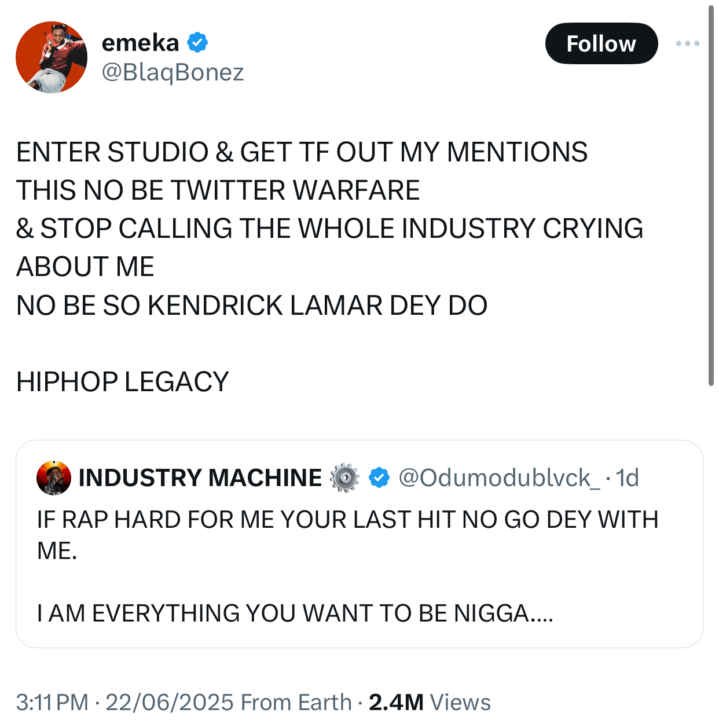Click the blue verified badge beside emeka

click(197, 43)
